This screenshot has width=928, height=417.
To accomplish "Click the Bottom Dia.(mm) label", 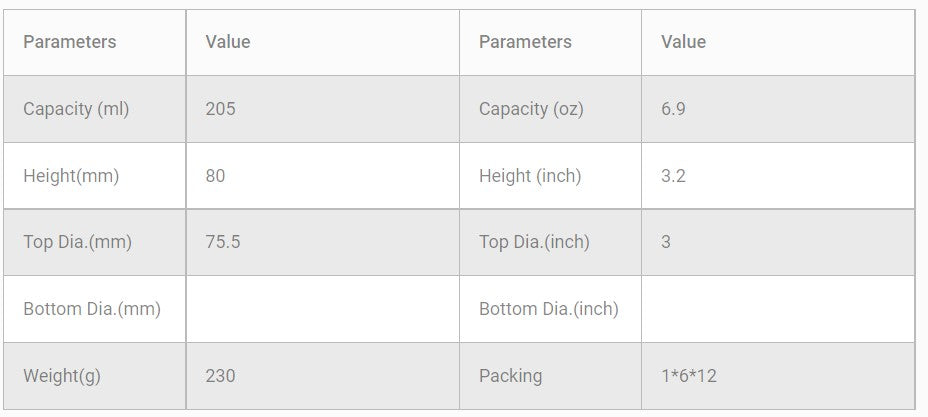I will coord(92,309).
